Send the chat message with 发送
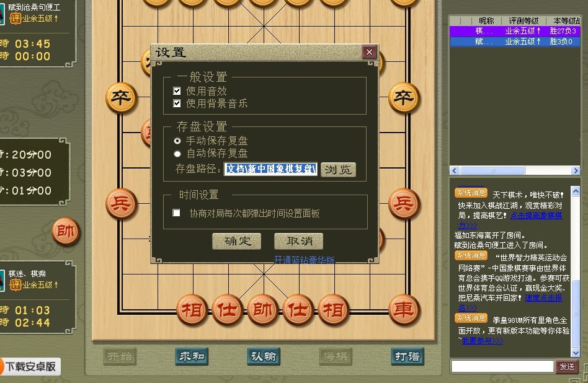This screenshot has width=588, height=383. [567, 366]
